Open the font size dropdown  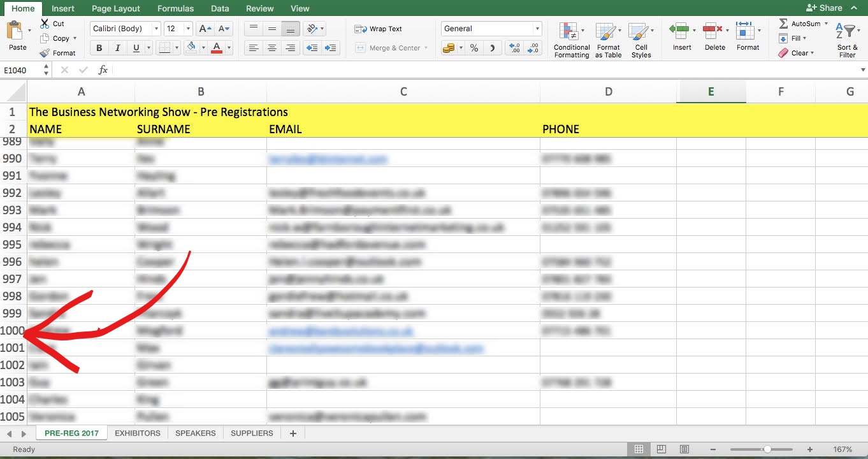[x=187, y=29]
